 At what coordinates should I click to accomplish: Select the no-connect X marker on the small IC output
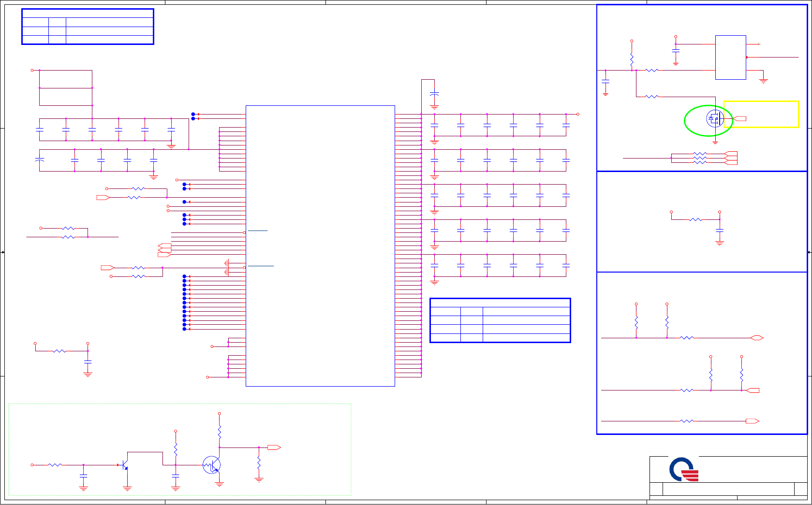coord(759,44)
